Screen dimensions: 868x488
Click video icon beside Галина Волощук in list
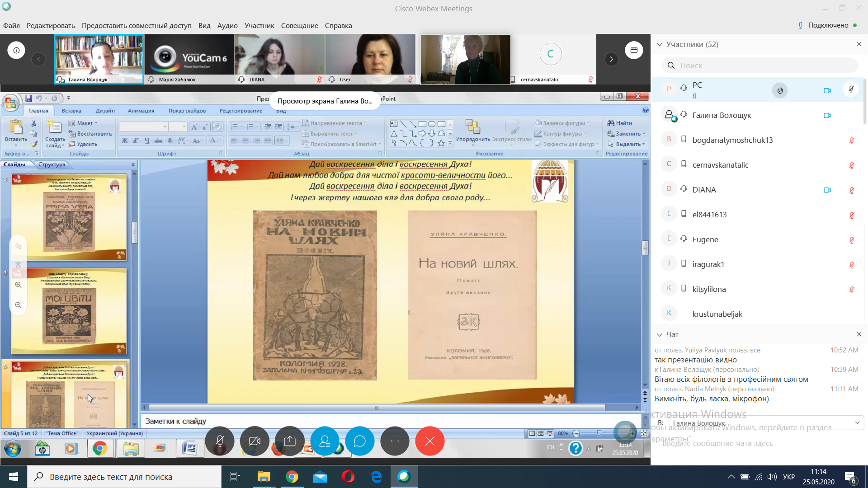[827, 115]
